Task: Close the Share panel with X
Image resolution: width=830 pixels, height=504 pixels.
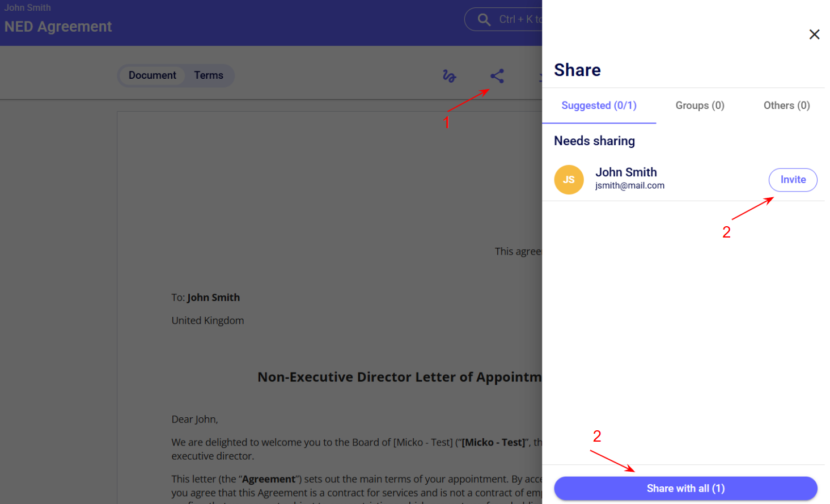Action: pos(814,35)
